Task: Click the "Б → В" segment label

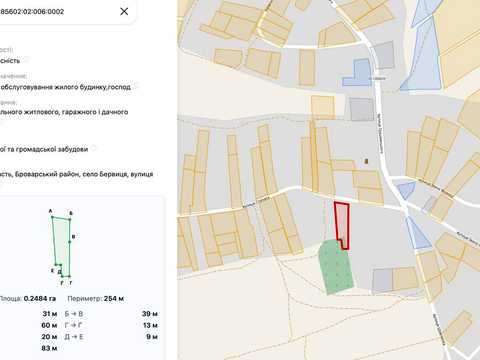Action: 74,314
